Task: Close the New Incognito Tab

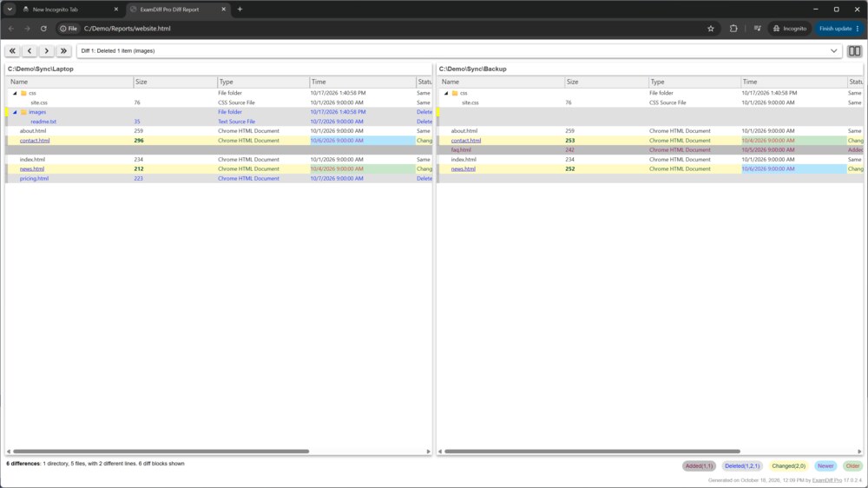Action: 115,10
